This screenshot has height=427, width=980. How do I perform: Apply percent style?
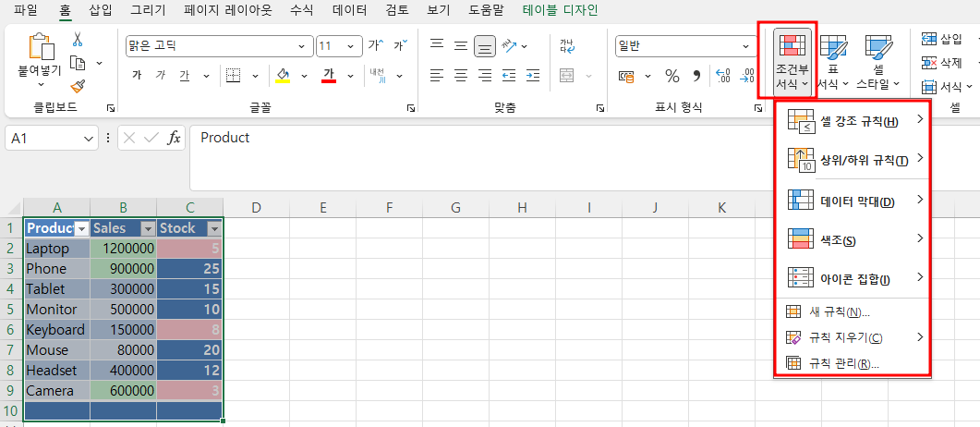[x=671, y=77]
